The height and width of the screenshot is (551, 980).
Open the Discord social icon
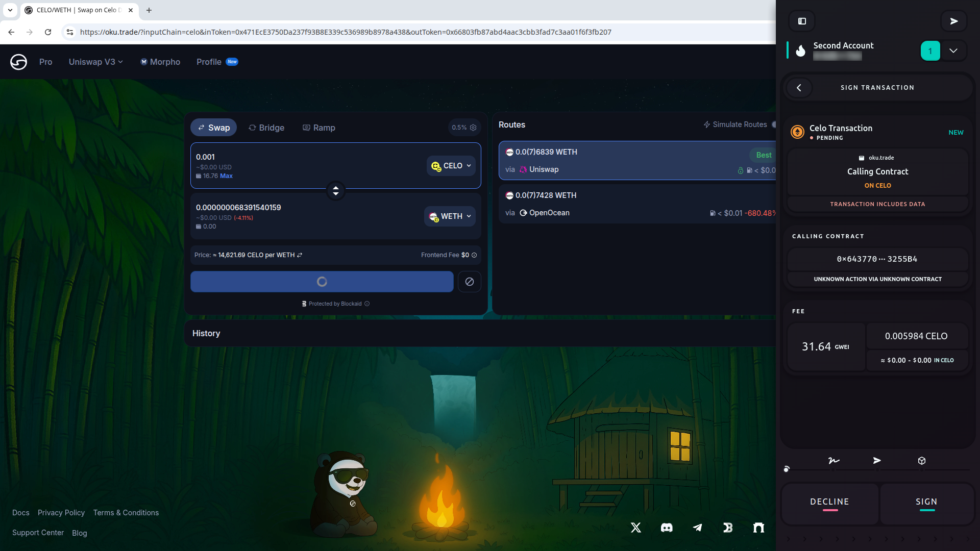[667, 528]
